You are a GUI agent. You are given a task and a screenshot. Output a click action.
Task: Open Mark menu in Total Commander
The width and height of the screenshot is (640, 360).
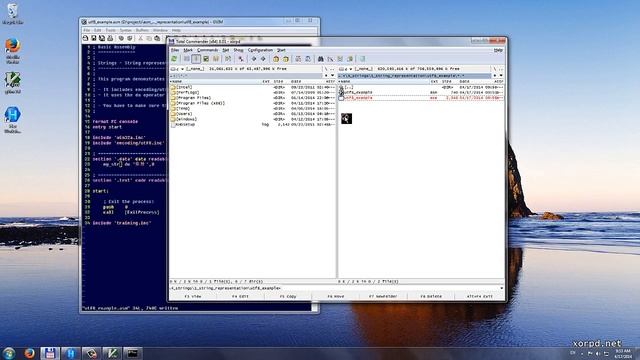click(188, 50)
